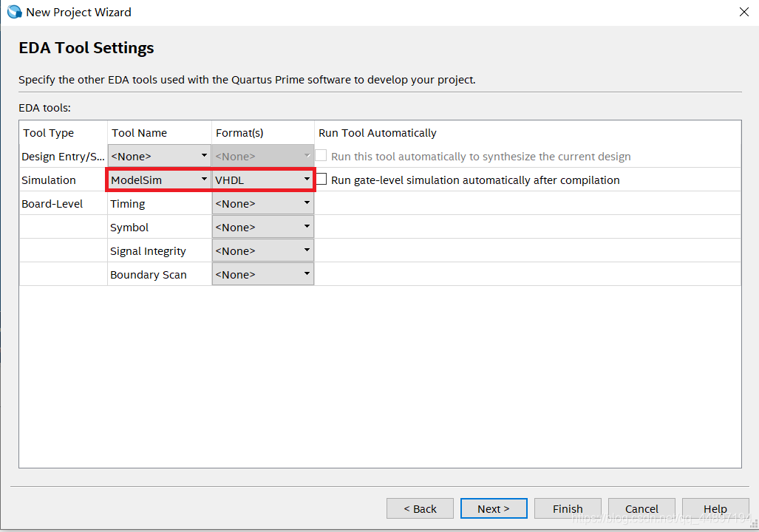Proceed with the Next button

pyautogui.click(x=494, y=508)
